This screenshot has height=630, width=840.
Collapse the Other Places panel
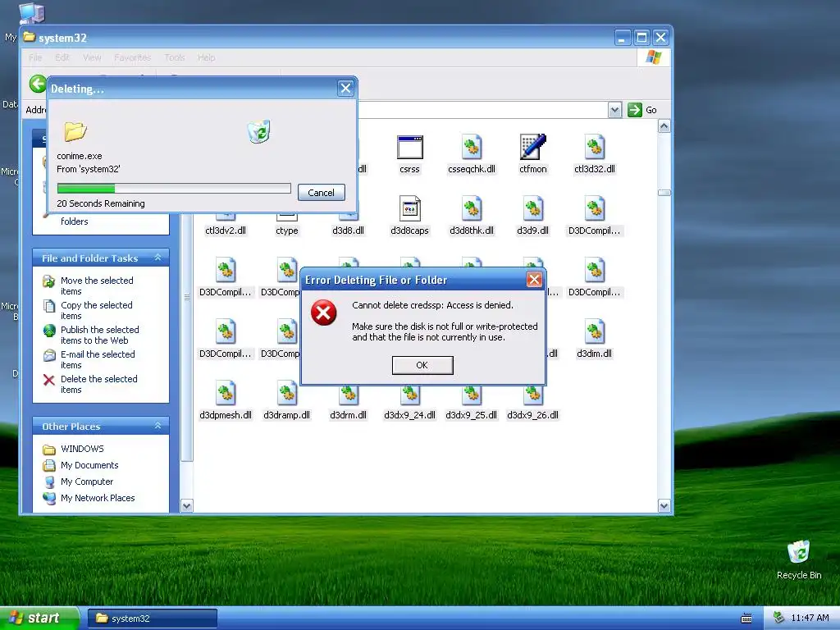(x=158, y=426)
